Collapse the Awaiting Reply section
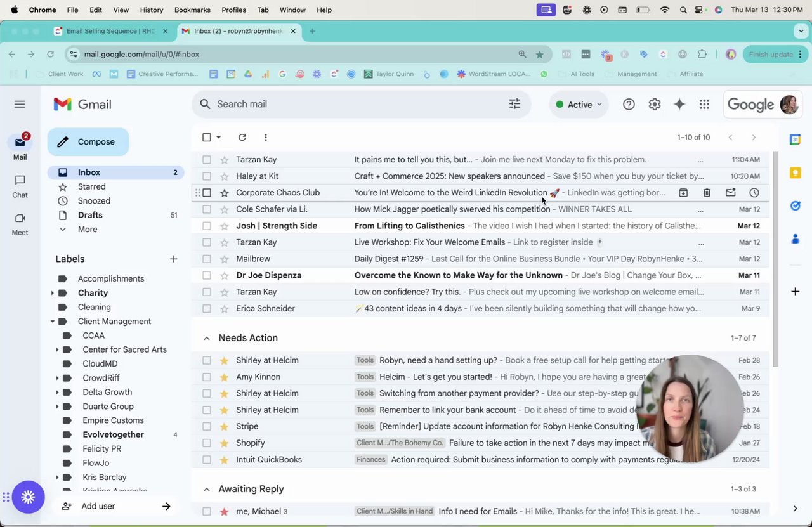Screen dimensions: 812x527 click(206, 489)
